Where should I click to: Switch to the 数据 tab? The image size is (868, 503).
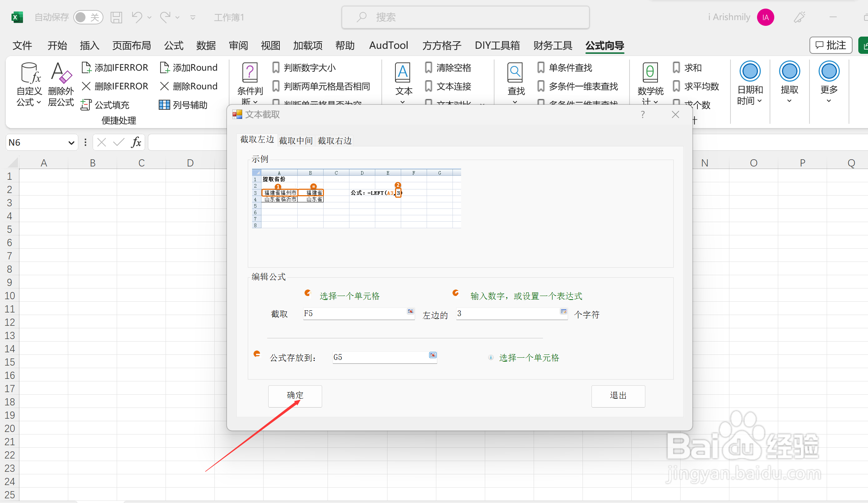tap(206, 46)
